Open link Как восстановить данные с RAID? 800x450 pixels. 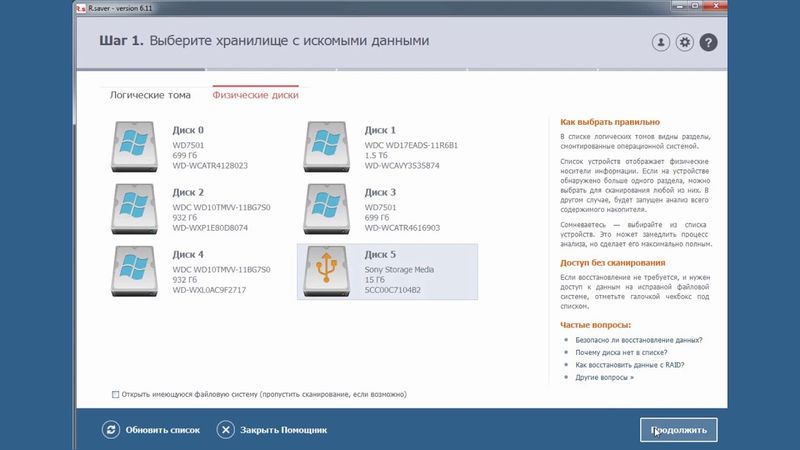630,365
